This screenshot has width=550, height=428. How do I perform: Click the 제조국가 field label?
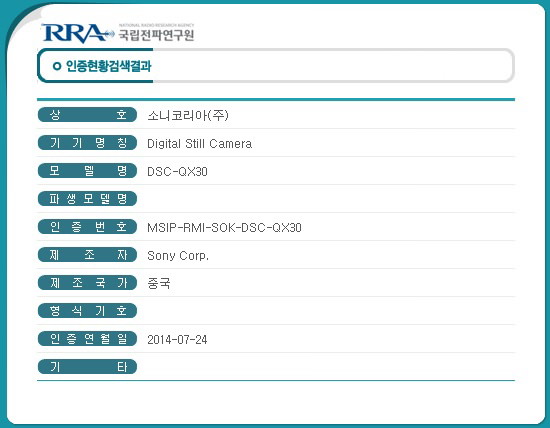(x=87, y=283)
